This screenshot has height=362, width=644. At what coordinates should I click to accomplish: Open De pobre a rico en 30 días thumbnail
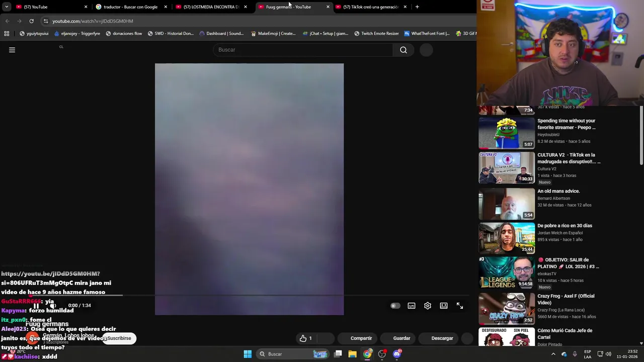pos(507,238)
